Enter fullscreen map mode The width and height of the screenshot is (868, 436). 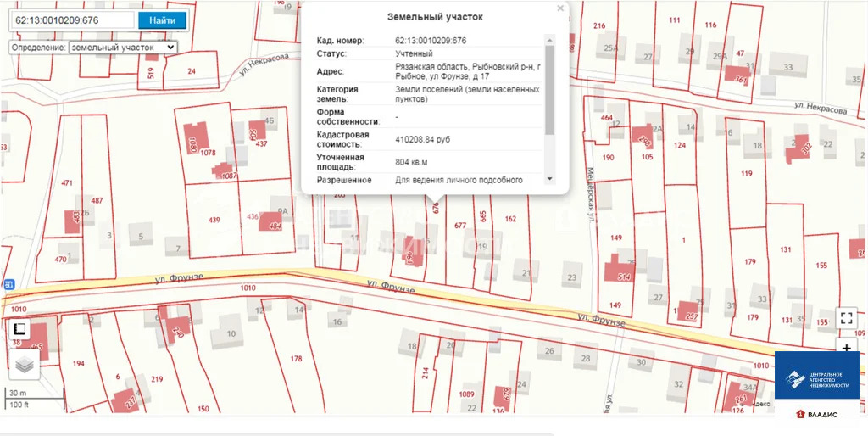coord(846,318)
